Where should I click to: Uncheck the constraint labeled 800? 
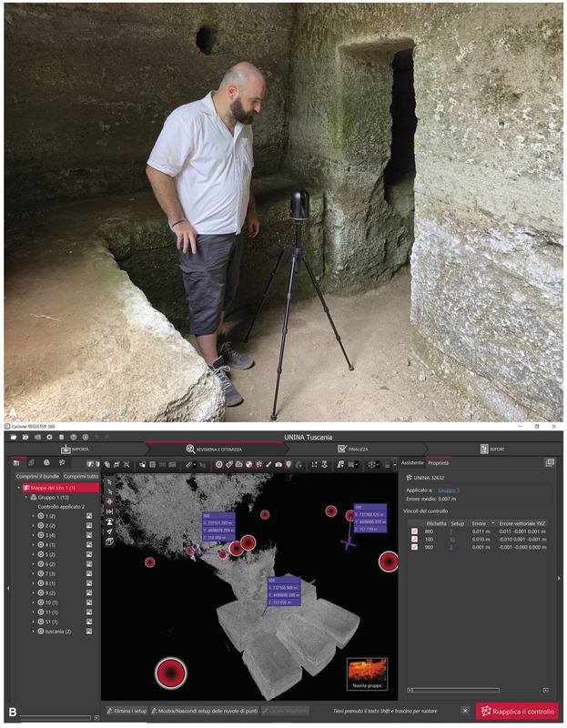(414, 531)
